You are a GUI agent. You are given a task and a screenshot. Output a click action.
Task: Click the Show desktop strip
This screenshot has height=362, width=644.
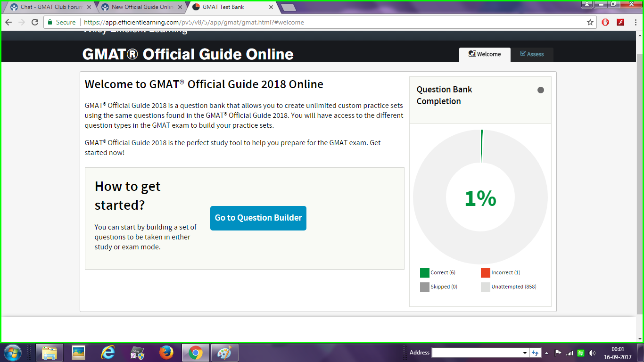tap(641, 353)
